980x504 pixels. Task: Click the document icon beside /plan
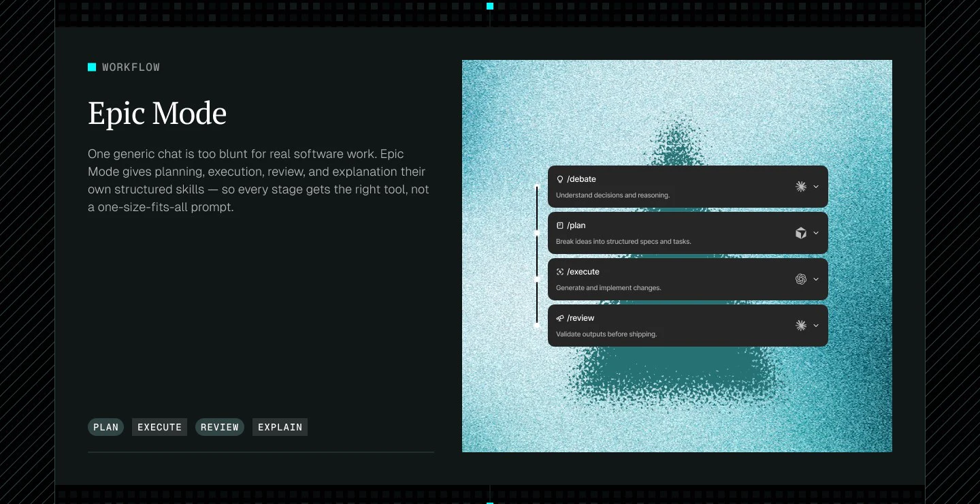(x=560, y=225)
